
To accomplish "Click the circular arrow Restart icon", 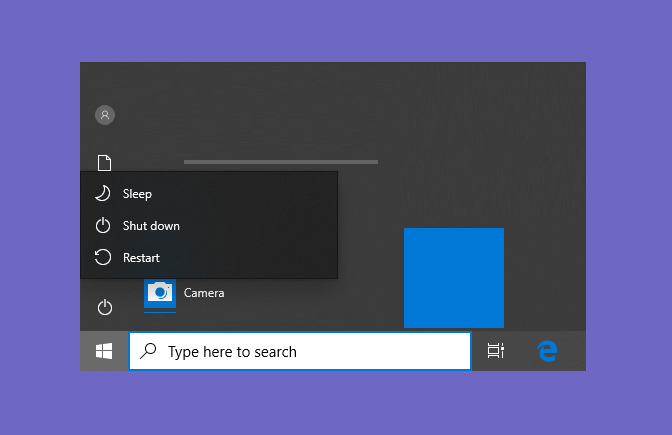I will 103,257.
